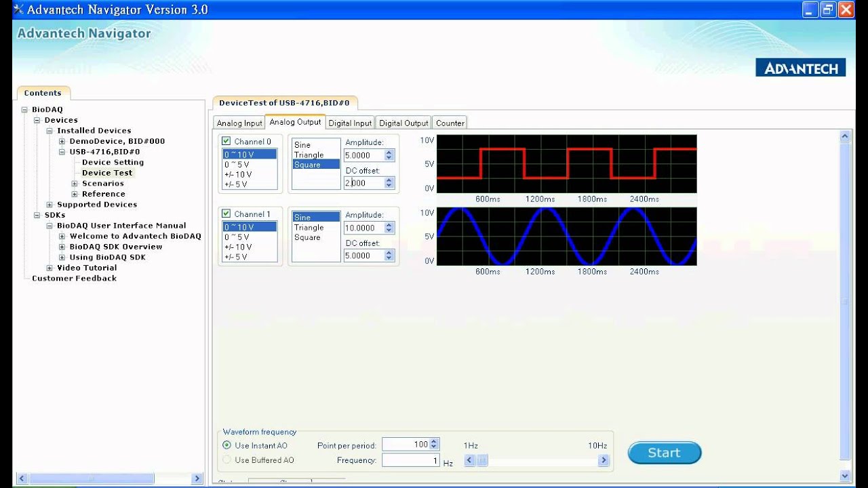The width and height of the screenshot is (868, 488).
Task: Click the Contents tab
Action: pyautogui.click(x=43, y=93)
